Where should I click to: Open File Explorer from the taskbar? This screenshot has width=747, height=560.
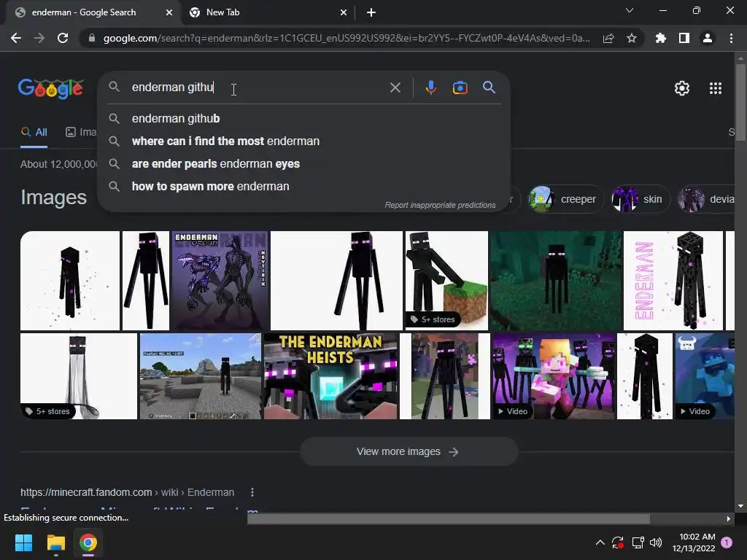coord(55,542)
